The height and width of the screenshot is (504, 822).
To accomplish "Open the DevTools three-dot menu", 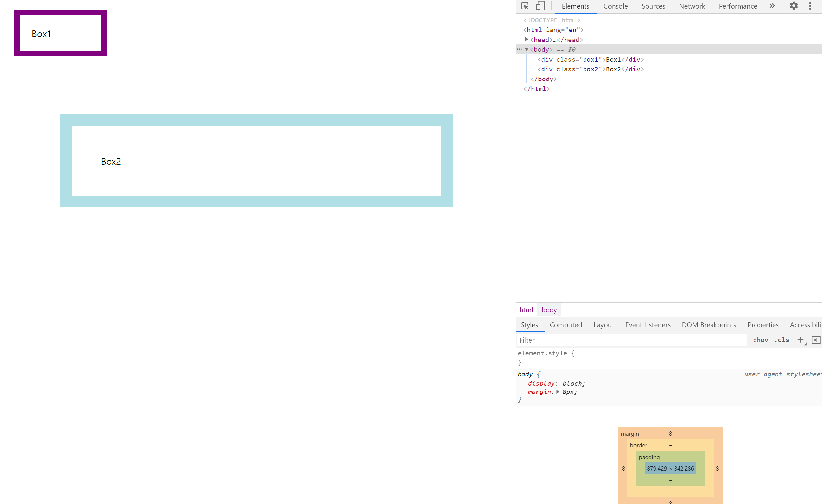I will pyautogui.click(x=810, y=6).
